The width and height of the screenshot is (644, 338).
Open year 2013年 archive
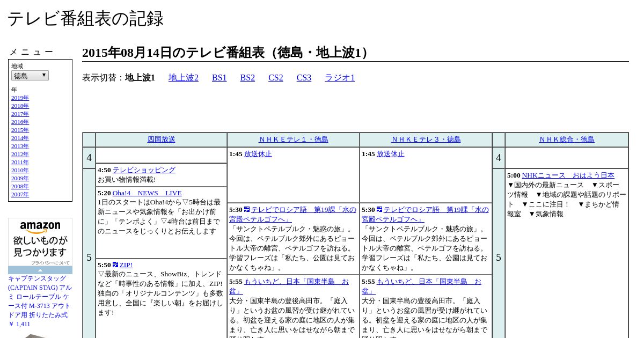pyautogui.click(x=20, y=146)
